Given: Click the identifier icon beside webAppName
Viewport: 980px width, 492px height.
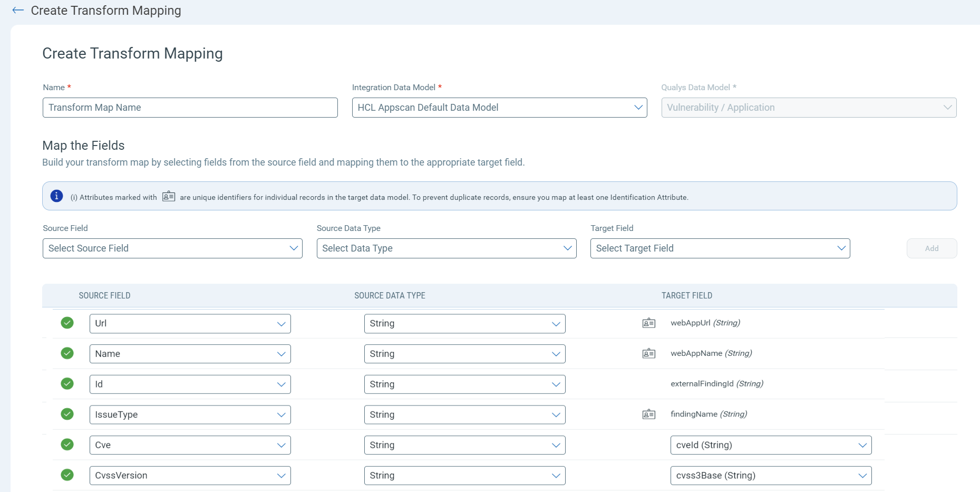Looking at the screenshot, I should click(648, 354).
